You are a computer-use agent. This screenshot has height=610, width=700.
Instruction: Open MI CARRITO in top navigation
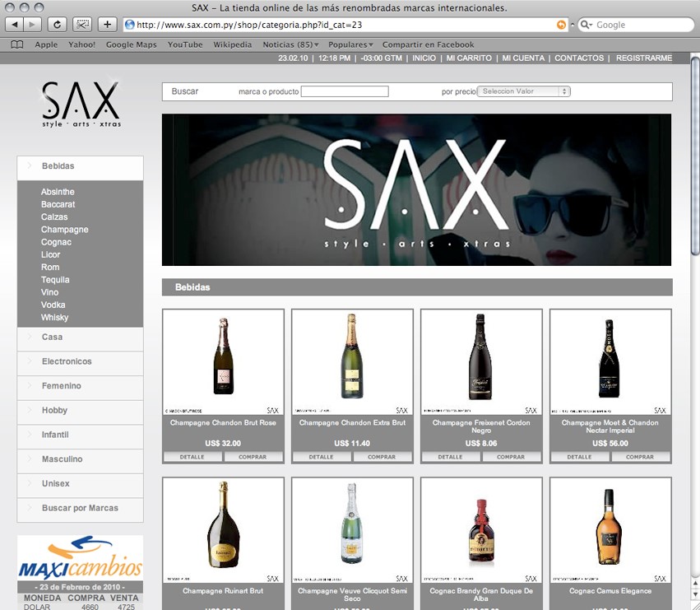(x=469, y=58)
